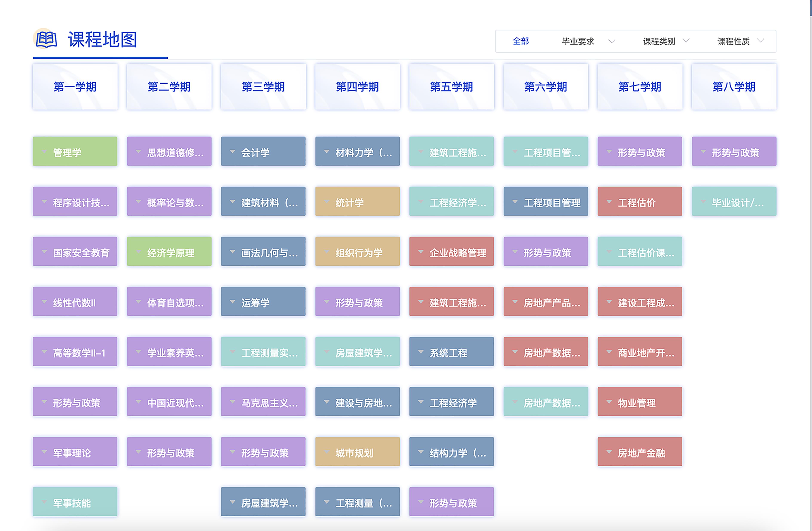Click the triangle icon on 工程估价
The height and width of the screenshot is (531, 812).
(x=609, y=201)
